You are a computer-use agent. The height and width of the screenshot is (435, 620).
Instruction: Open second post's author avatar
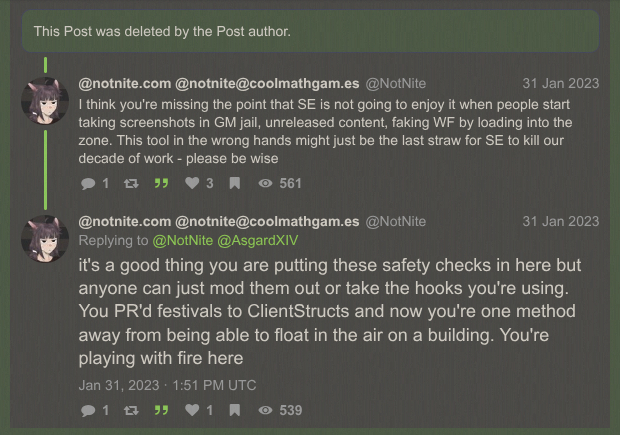pos(45,238)
